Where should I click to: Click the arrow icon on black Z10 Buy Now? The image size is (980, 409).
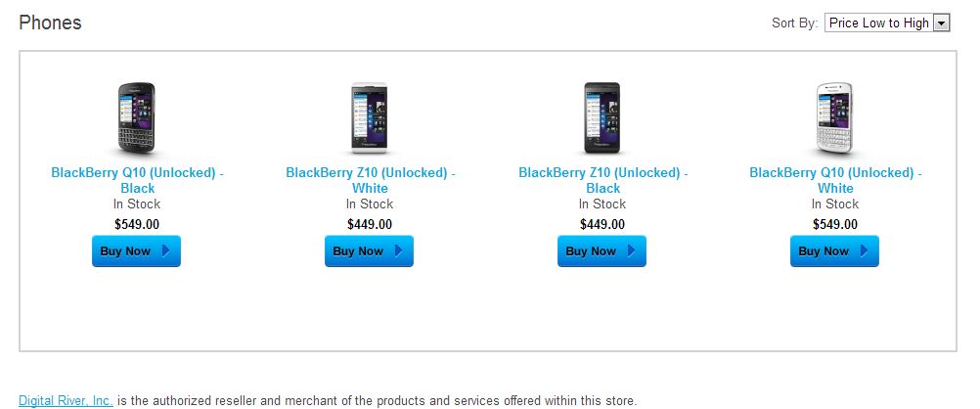pyautogui.click(x=632, y=251)
